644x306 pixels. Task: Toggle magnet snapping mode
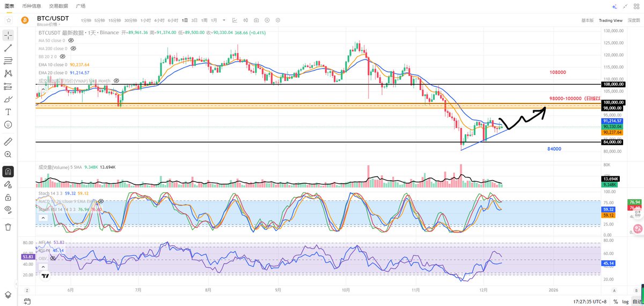pyautogui.click(x=8, y=171)
